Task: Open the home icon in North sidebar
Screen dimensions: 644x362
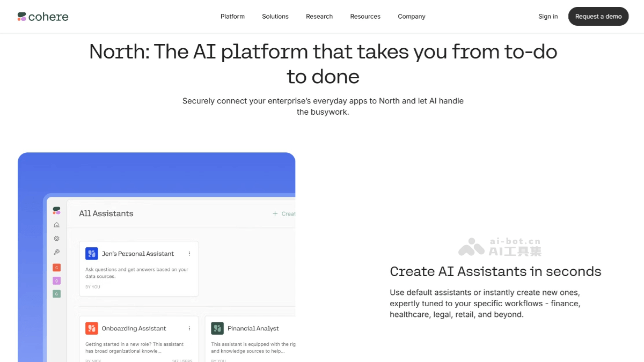Action: (x=56, y=225)
